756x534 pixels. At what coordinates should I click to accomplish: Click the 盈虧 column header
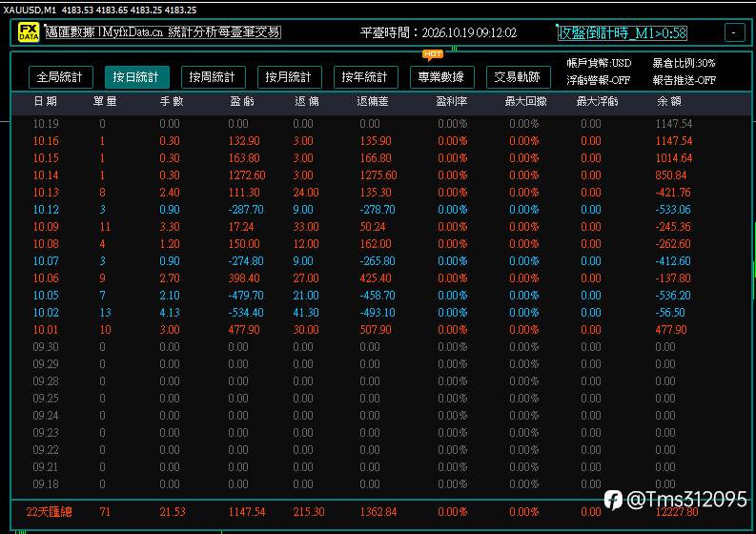[x=241, y=101]
